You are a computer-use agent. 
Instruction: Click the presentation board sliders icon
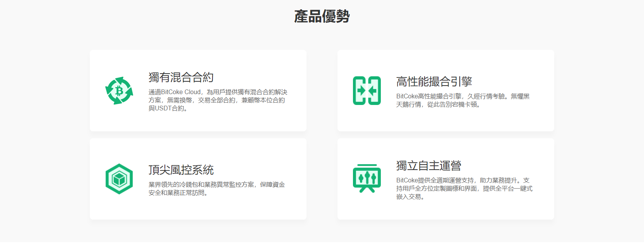tap(367, 179)
